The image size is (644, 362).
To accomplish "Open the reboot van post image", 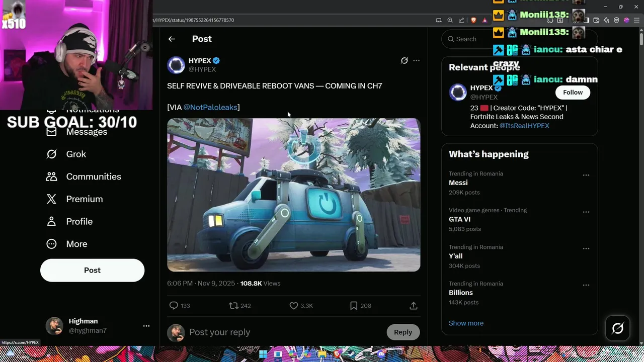I will coord(294,195).
